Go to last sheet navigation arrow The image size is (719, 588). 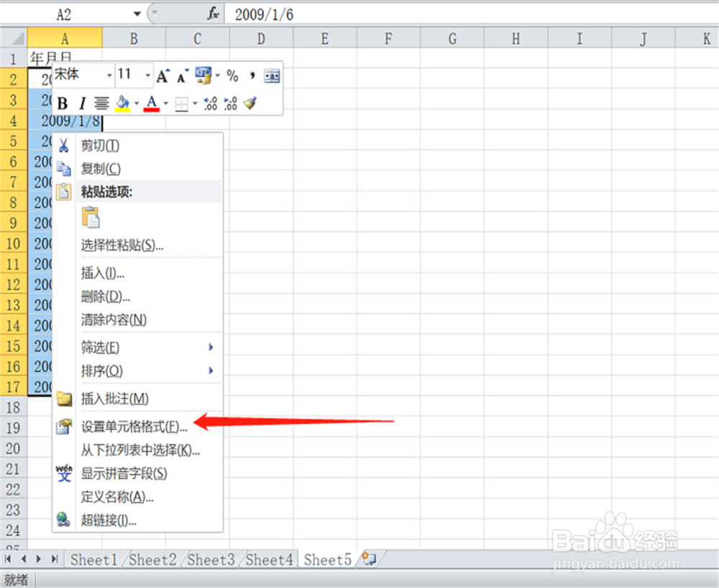coord(55,559)
